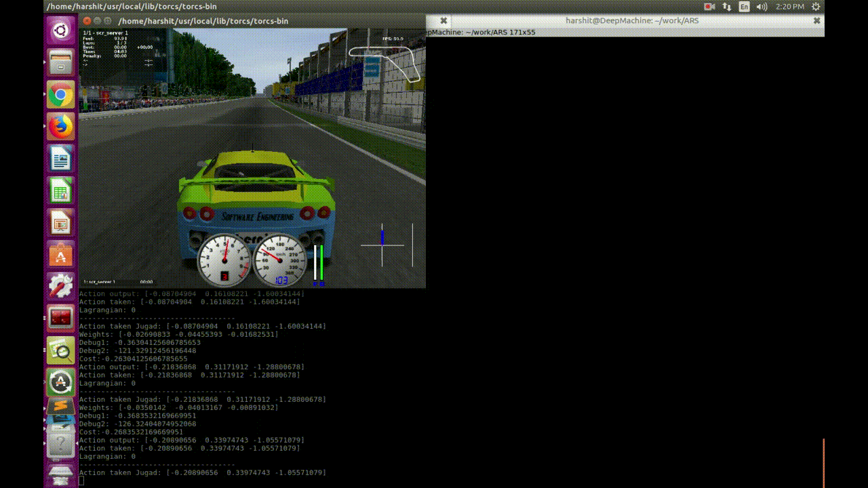Image resolution: width=868 pixels, height=488 pixels.
Task: Open Ubuntu Software Center from the dock
Action: [x=60, y=255]
